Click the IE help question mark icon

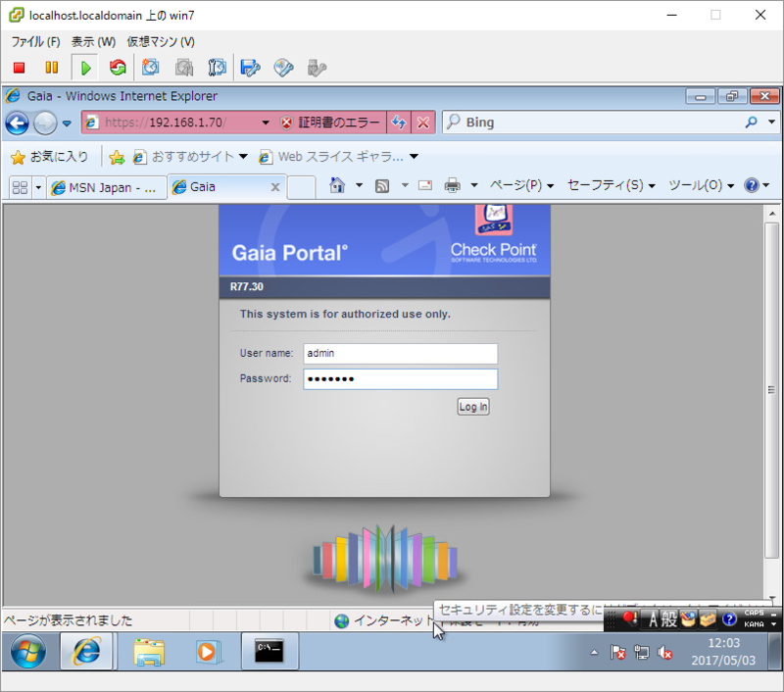pyautogui.click(x=752, y=185)
